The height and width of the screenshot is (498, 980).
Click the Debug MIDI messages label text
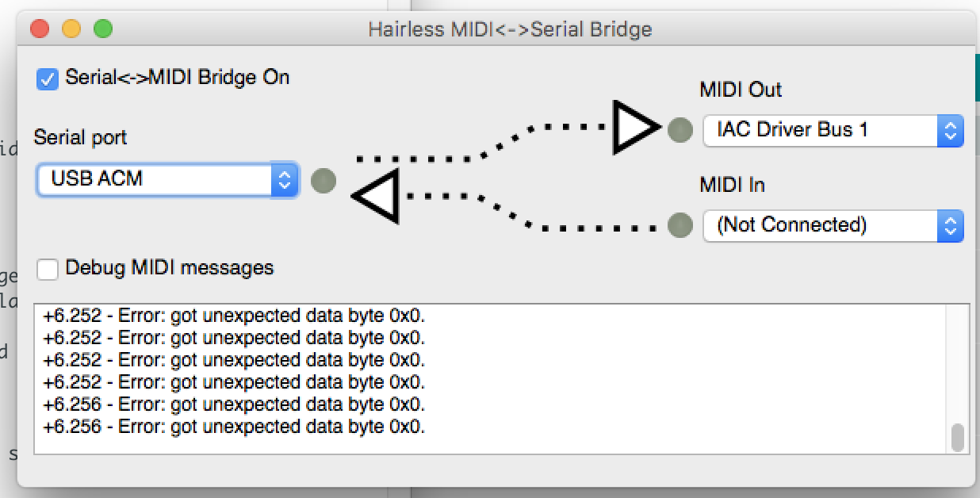pyautogui.click(x=170, y=268)
